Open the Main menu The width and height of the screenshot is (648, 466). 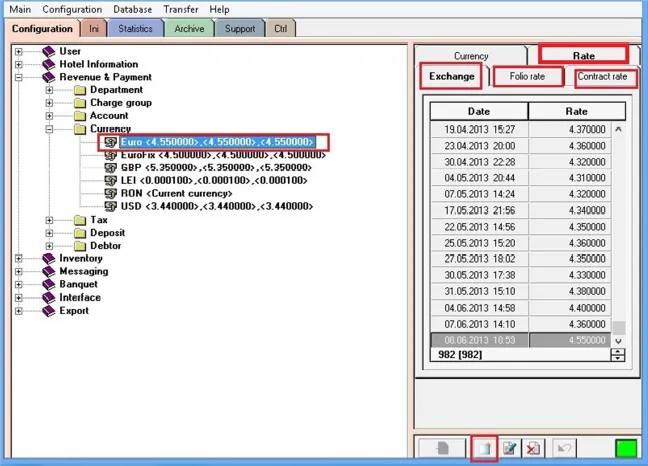pos(20,9)
